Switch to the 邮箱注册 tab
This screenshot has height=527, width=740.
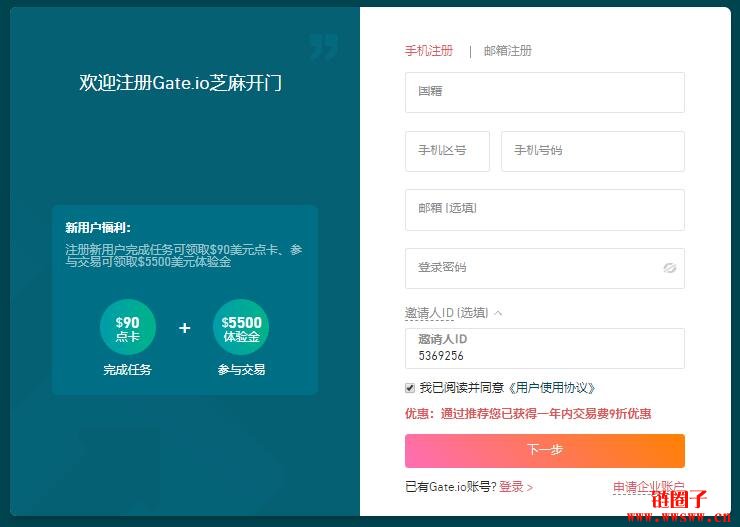tap(507, 50)
